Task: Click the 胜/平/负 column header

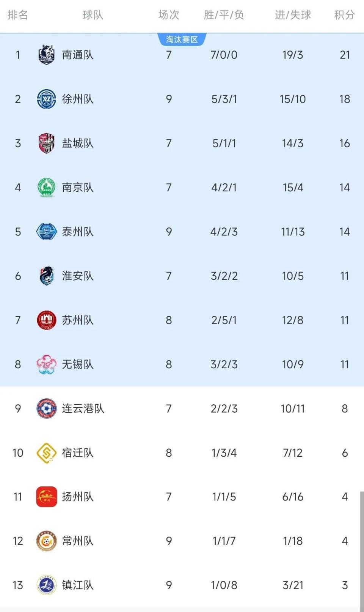Action: click(x=224, y=15)
